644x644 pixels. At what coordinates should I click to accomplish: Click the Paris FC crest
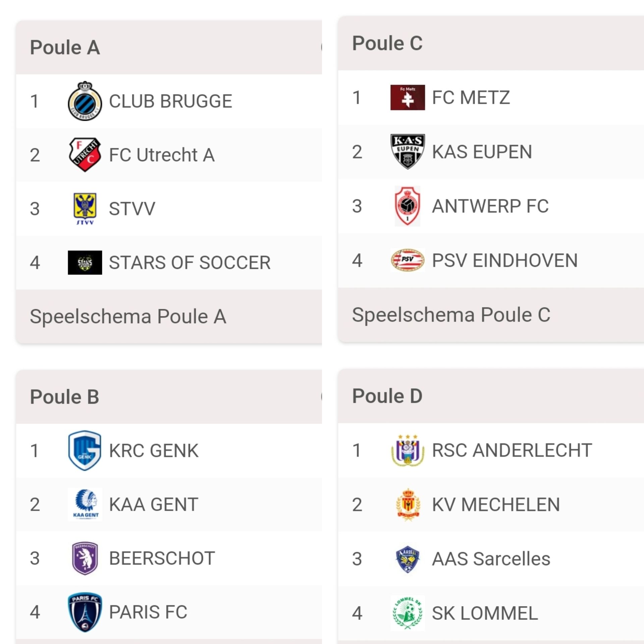[85, 612]
